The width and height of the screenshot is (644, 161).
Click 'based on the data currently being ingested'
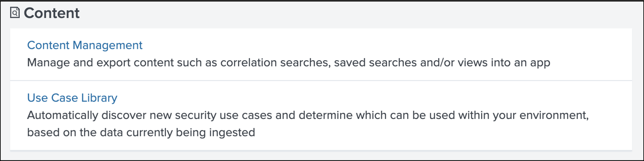[x=141, y=132]
